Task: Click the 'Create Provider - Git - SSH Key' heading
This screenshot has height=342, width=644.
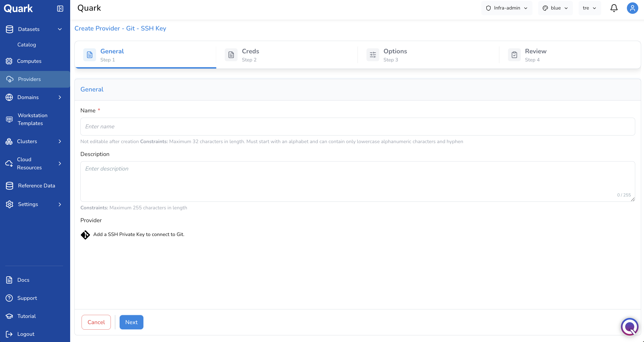Action: (120, 28)
